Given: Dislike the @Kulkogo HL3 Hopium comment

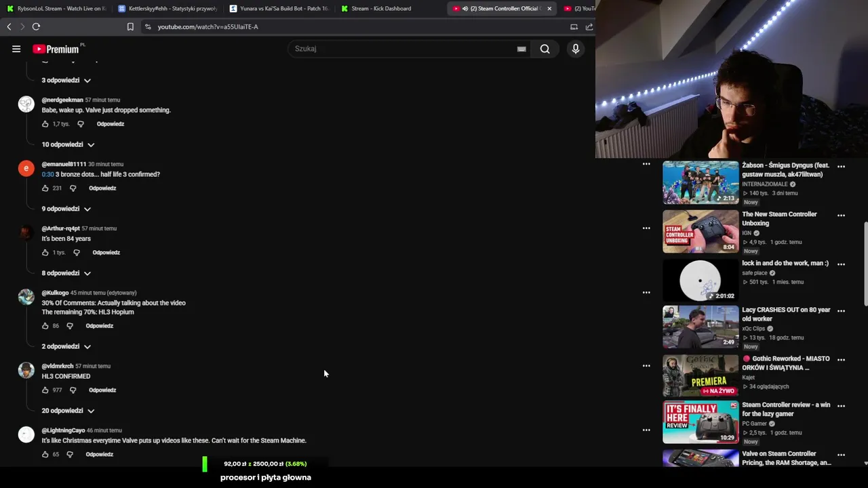Looking at the screenshot, I should tap(69, 326).
